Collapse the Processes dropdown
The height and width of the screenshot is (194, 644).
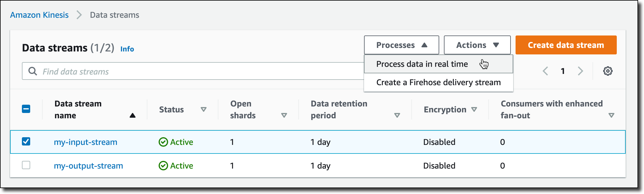tap(401, 45)
